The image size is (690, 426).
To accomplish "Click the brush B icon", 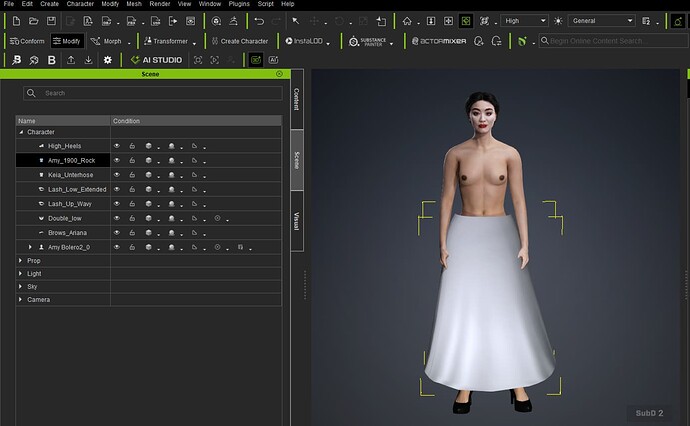I will click(16, 60).
